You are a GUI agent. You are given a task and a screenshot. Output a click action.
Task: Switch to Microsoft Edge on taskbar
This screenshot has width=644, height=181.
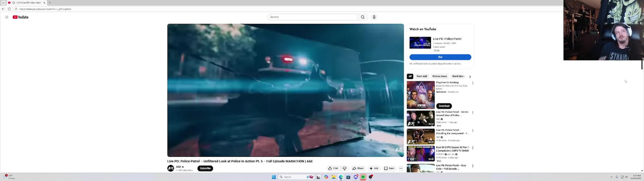(341, 177)
